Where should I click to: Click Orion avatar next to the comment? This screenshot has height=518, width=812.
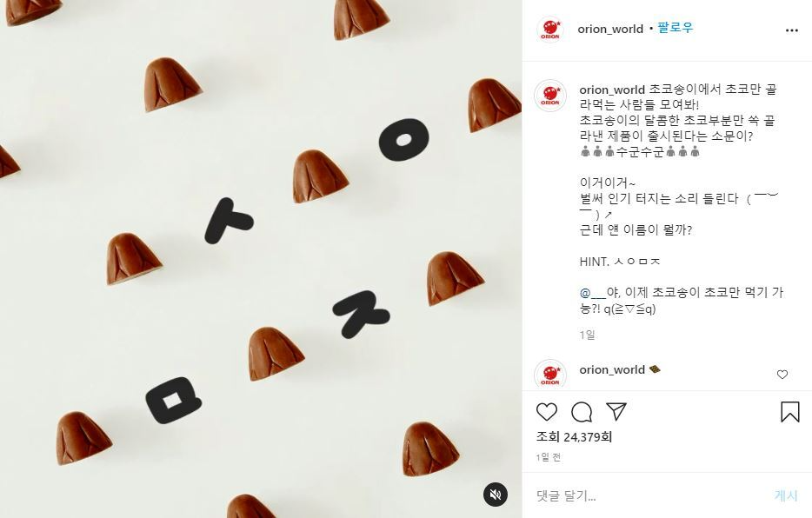(x=550, y=374)
